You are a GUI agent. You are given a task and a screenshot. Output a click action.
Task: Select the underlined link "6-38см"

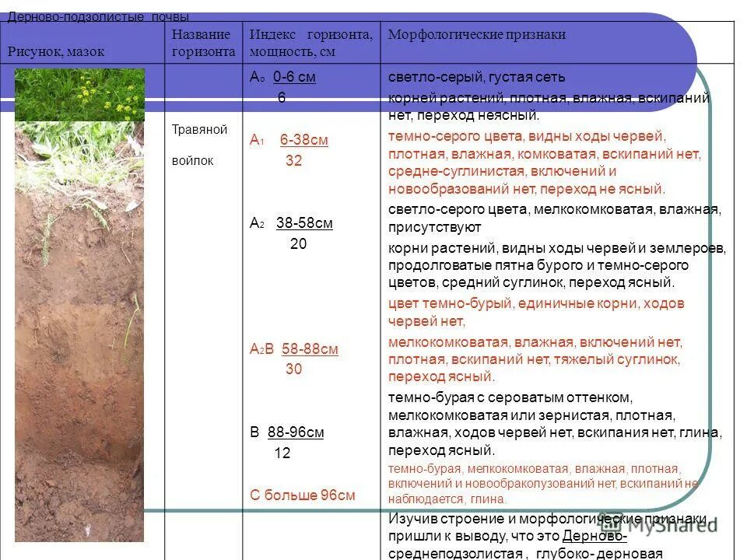303,138
